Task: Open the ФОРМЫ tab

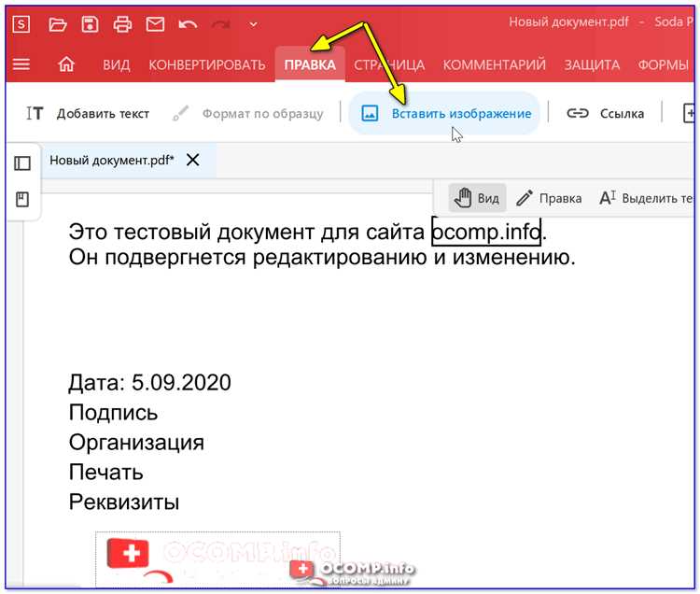Action: click(663, 65)
